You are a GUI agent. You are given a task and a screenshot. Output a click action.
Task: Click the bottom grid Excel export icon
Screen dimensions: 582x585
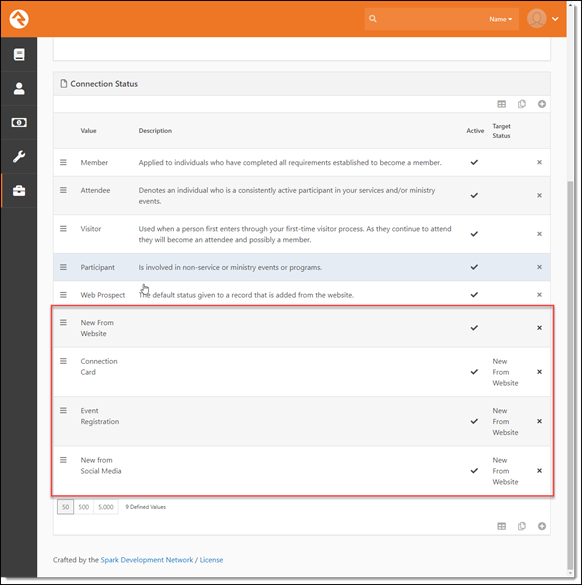click(x=501, y=526)
